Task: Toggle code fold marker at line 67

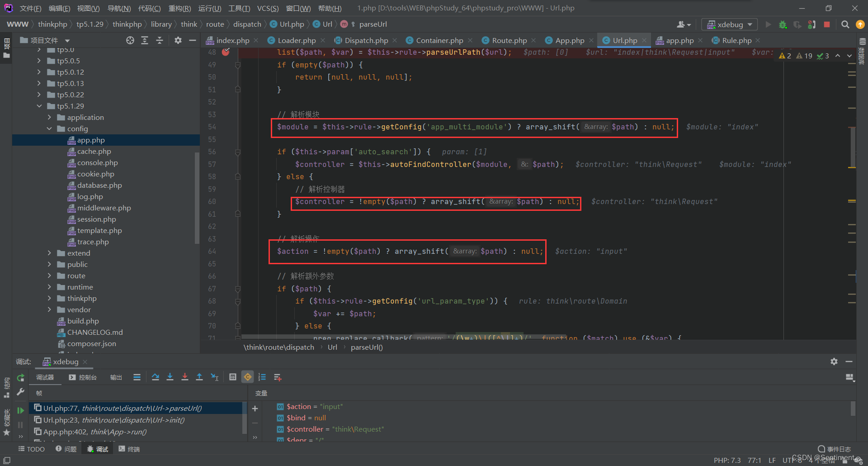Action: coord(238,289)
